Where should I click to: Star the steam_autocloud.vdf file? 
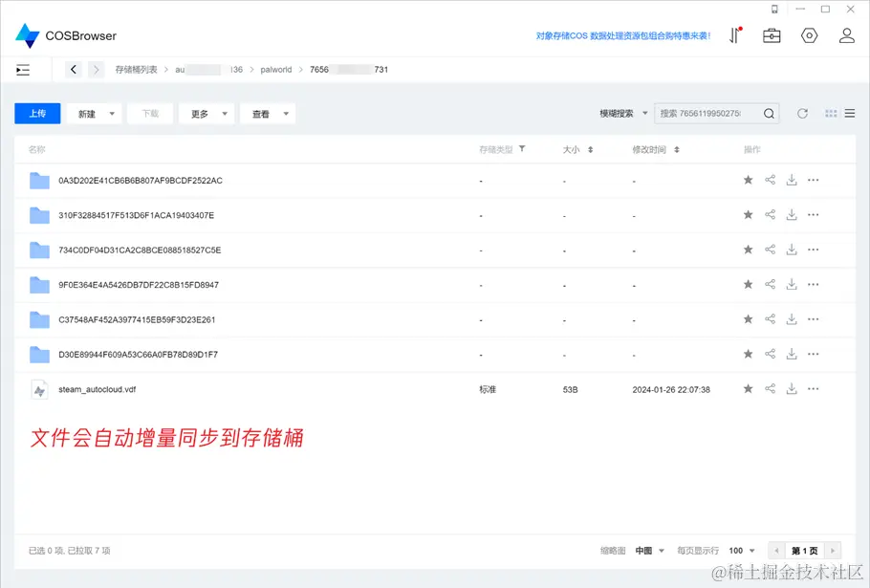749,388
